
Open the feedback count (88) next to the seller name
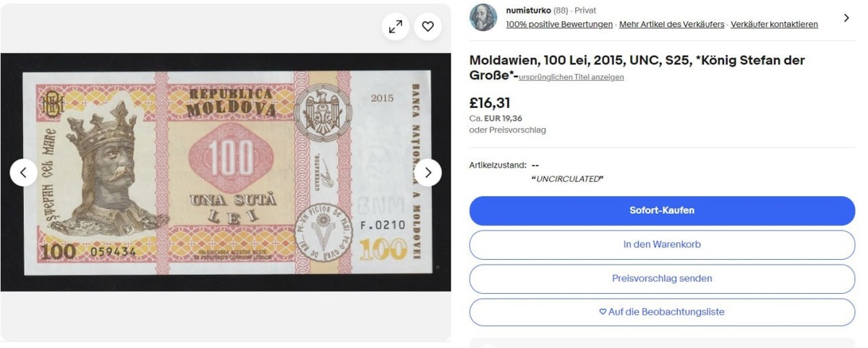click(x=561, y=11)
